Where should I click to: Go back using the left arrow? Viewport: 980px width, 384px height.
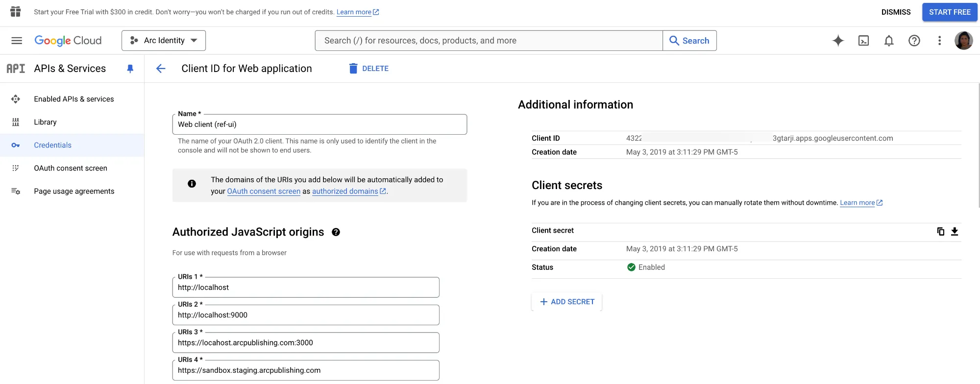click(161, 69)
